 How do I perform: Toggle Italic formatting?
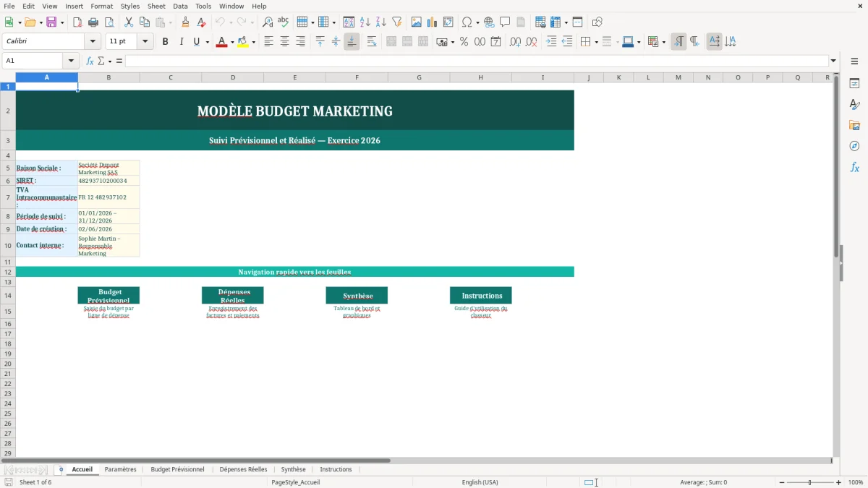[181, 42]
